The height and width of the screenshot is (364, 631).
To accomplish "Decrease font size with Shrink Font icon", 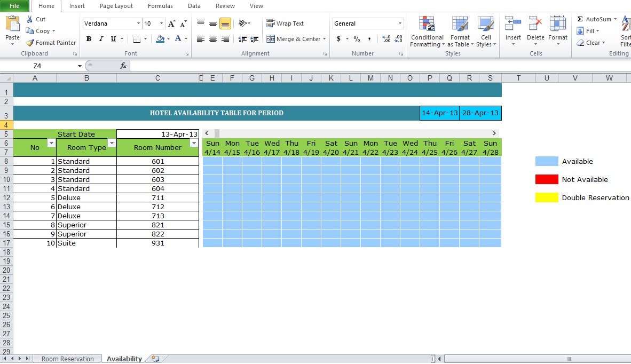I will point(183,23).
